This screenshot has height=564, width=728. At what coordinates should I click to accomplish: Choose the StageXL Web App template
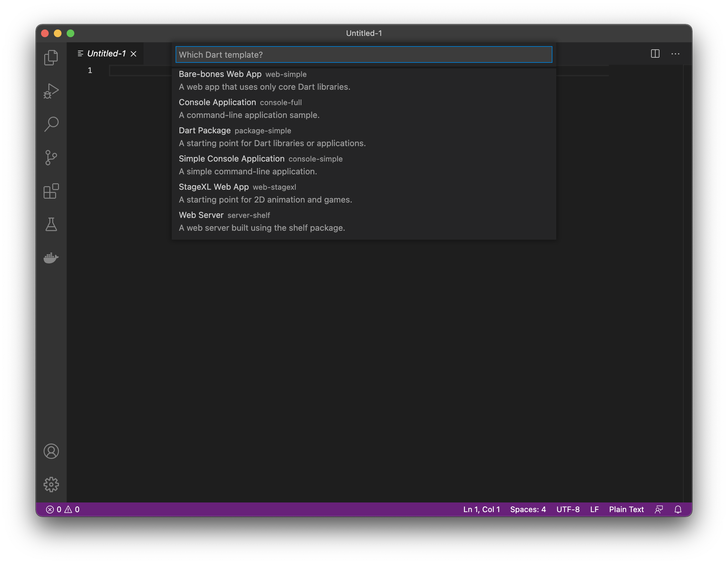coord(364,193)
